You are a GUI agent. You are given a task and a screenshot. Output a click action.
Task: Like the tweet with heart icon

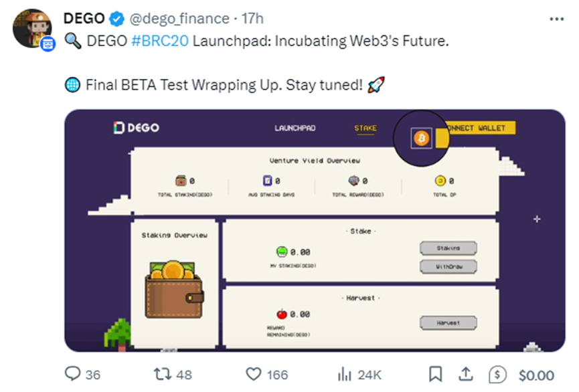[x=254, y=373]
